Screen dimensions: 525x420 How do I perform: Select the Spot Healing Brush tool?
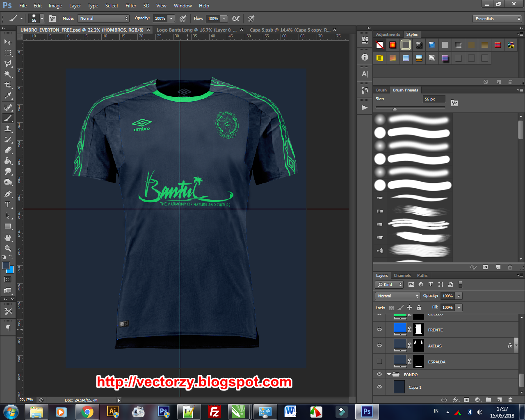point(8,107)
